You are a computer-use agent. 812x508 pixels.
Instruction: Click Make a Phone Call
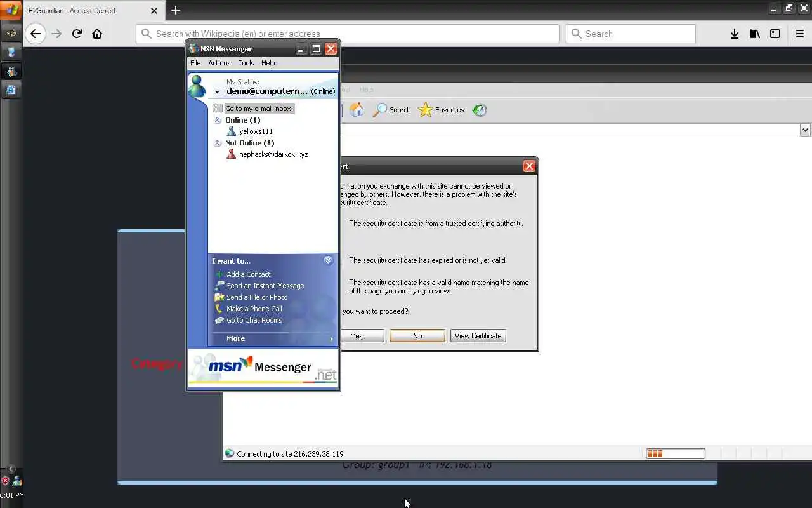point(254,309)
